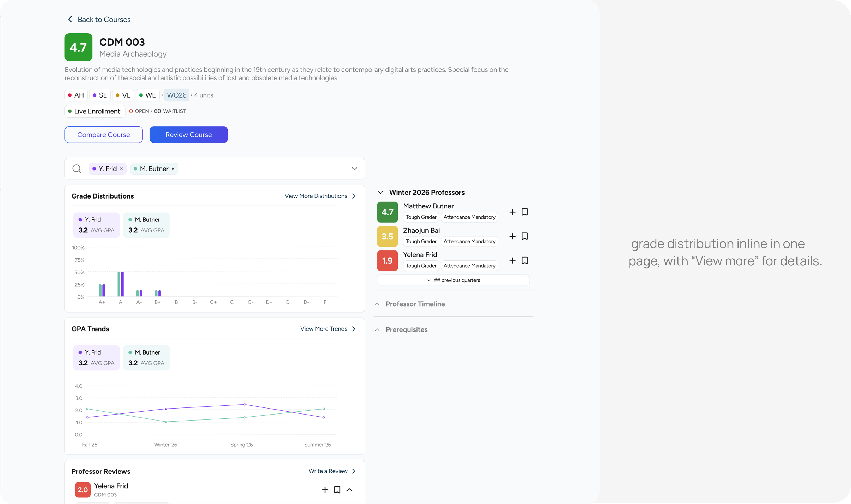Open the professor filter dropdown chevron

(354, 169)
